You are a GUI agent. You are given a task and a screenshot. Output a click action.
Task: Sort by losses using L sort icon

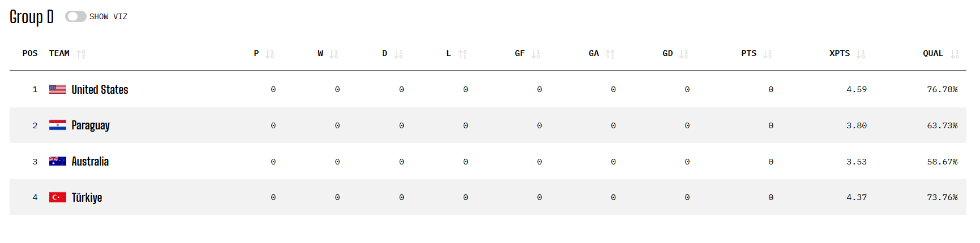coord(463,54)
